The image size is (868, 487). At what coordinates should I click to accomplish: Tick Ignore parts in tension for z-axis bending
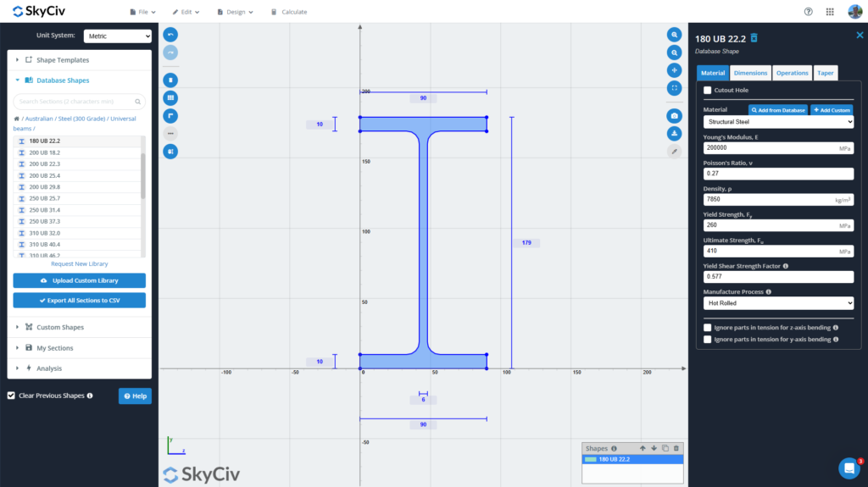tap(708, 328)
